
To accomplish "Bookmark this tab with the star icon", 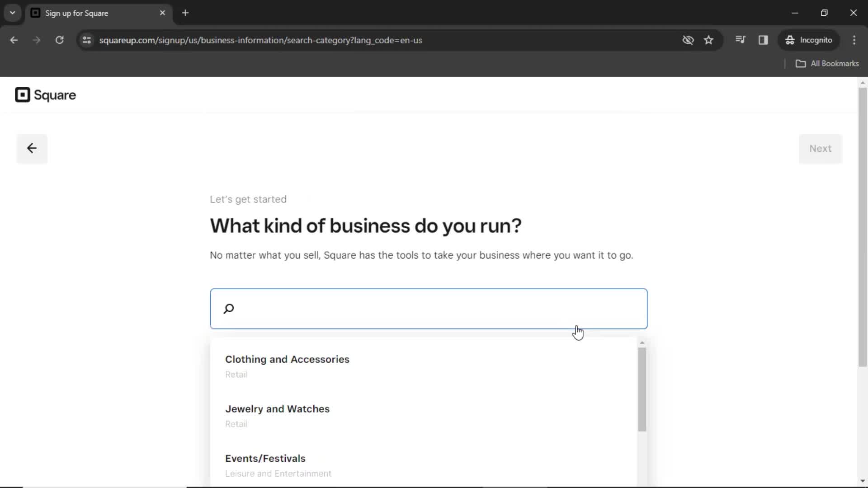I will pyautogui.click(x=708, y=40).
